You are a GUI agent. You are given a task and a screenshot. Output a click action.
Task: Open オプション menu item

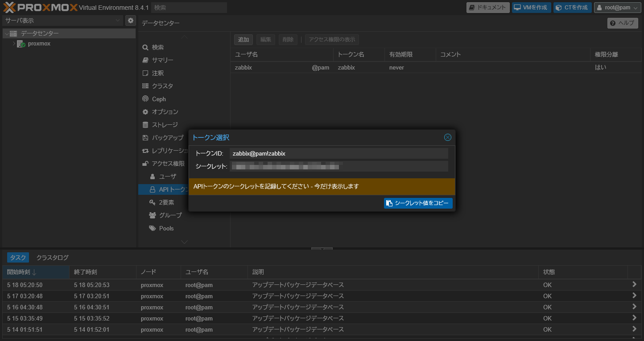(x=165, y=112)
